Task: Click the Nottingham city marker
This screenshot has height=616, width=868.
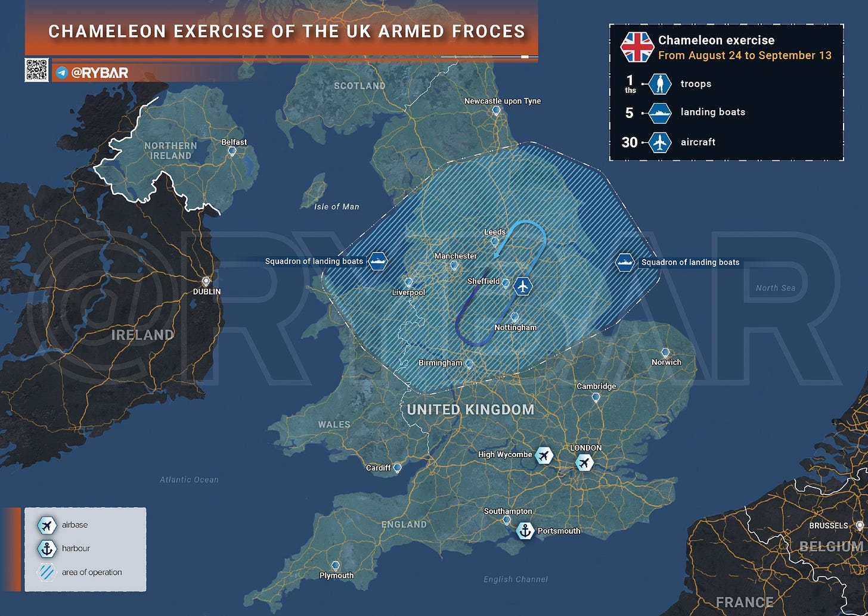Action: point(514,318)
